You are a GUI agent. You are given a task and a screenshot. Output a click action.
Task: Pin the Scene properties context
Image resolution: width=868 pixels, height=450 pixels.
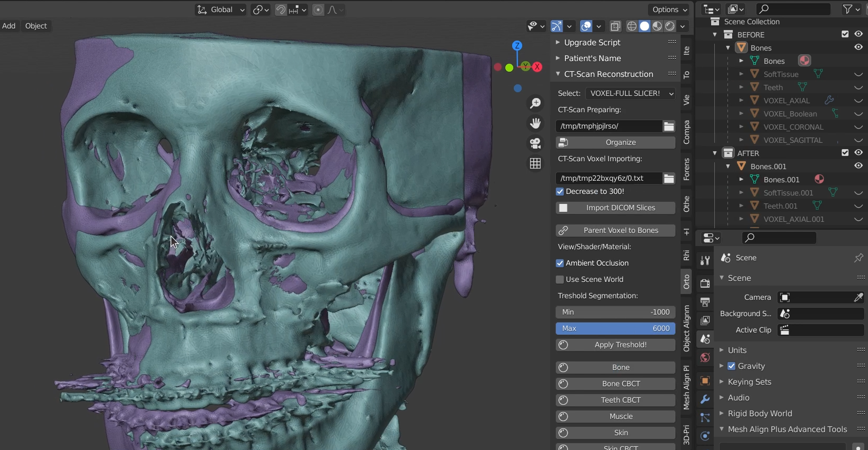click(859, 258)
